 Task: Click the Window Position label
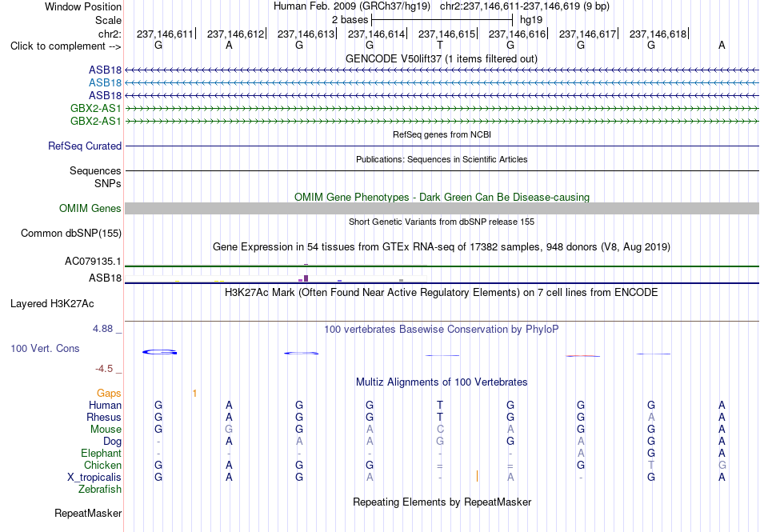point(83,6)
